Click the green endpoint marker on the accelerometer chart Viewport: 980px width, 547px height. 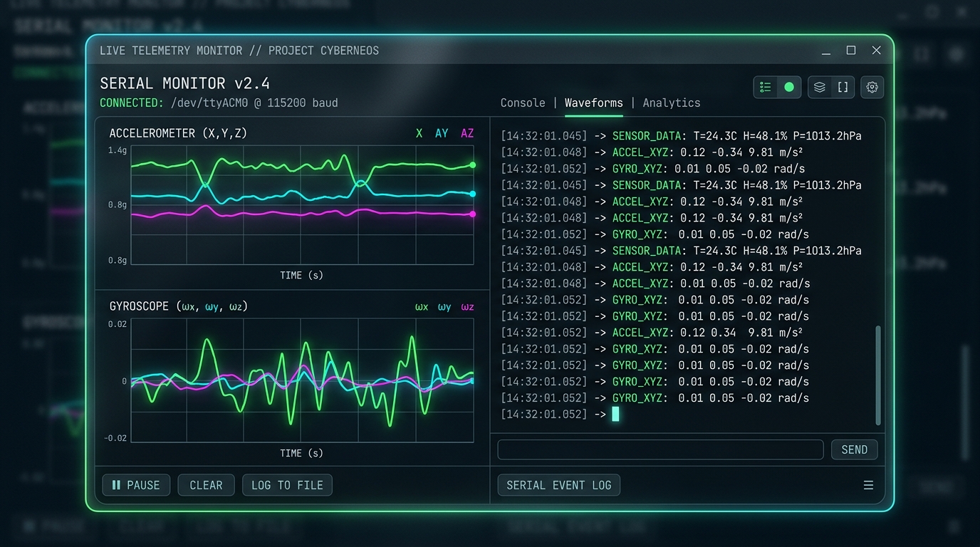click(472, 165)
